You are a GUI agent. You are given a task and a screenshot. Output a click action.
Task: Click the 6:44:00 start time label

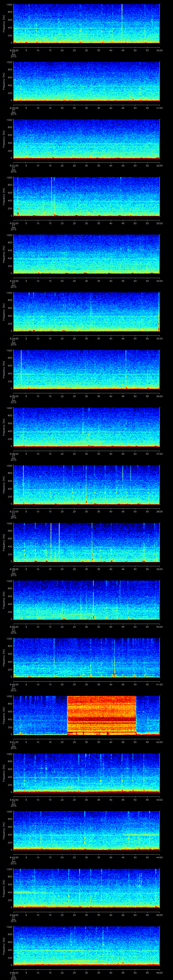(x=14, y=915)
